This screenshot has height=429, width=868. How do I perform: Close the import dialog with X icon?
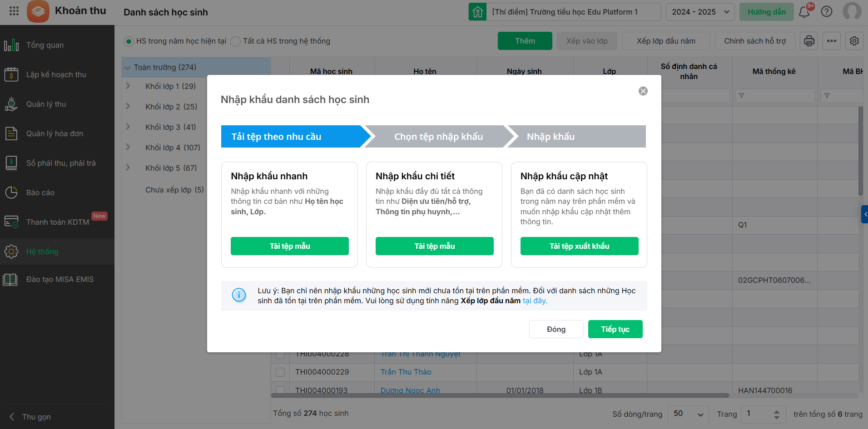(643, 91)
